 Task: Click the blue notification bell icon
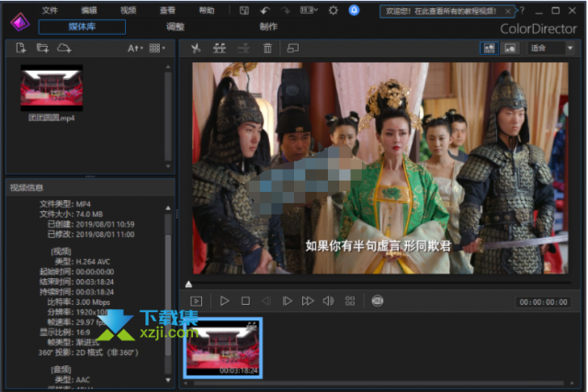click(x=354, y=10)
